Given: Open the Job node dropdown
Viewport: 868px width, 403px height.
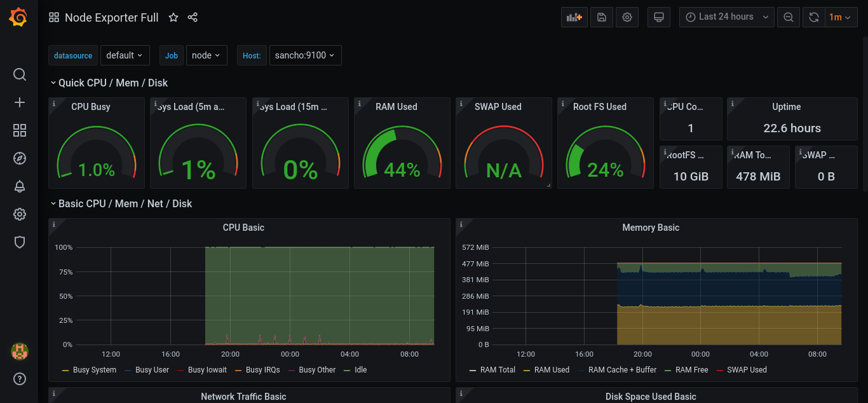Looking at the screenshot, I should pos(207,55).
